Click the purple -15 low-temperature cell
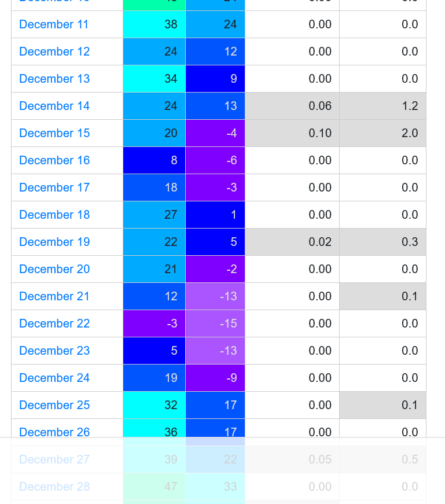445x504 pixels. coord(215,323)
